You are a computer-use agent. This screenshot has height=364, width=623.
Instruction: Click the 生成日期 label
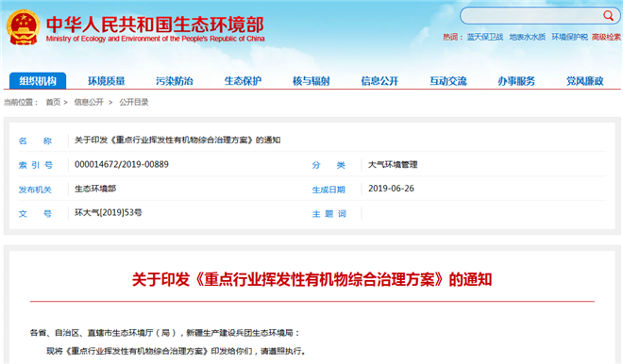click(x=329, y=190)
